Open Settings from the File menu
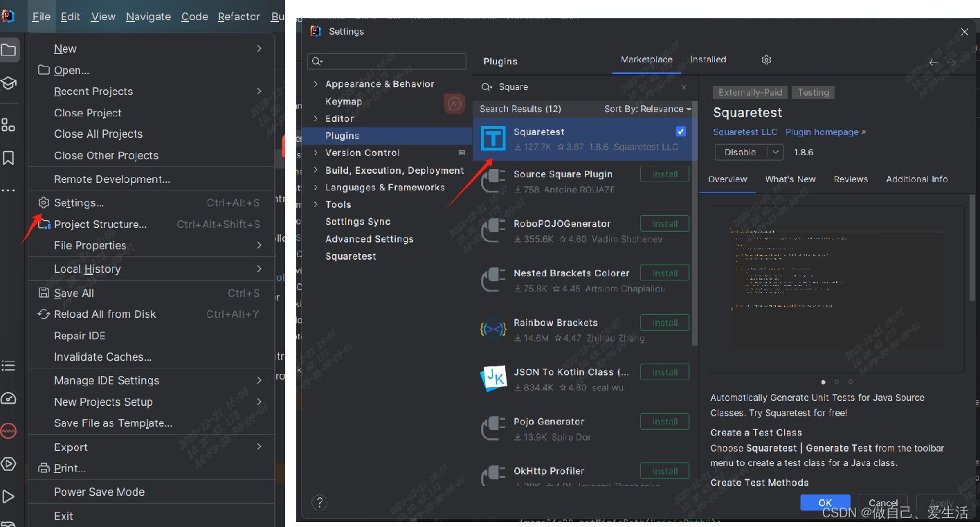Image resolution: width=980 pixels, height=527 pixels. click(151, 203)
